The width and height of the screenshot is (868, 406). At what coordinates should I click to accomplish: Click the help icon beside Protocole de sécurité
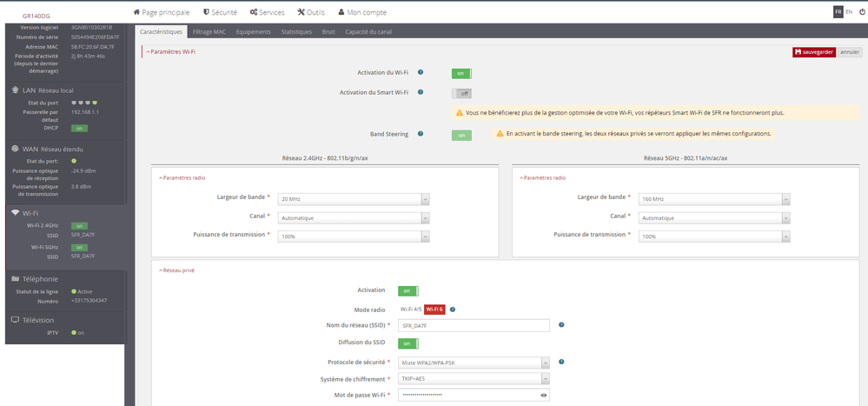point(561,361)
